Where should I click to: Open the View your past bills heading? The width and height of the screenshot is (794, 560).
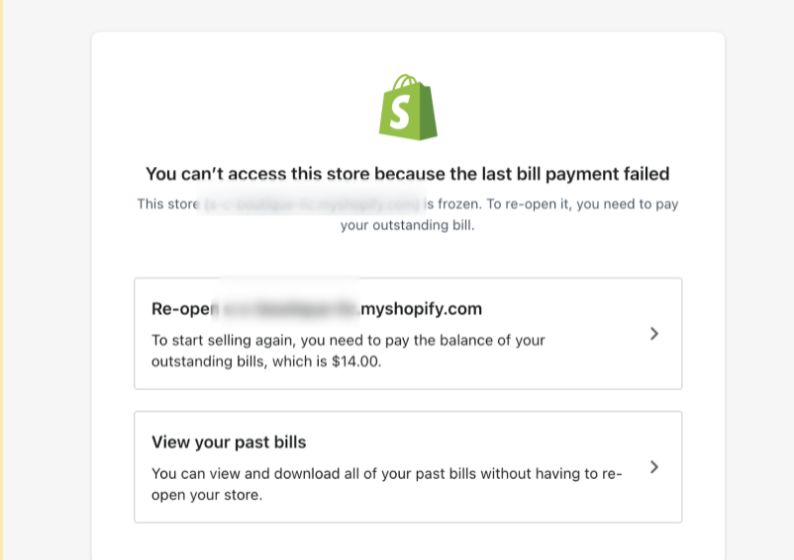(229, 442)
